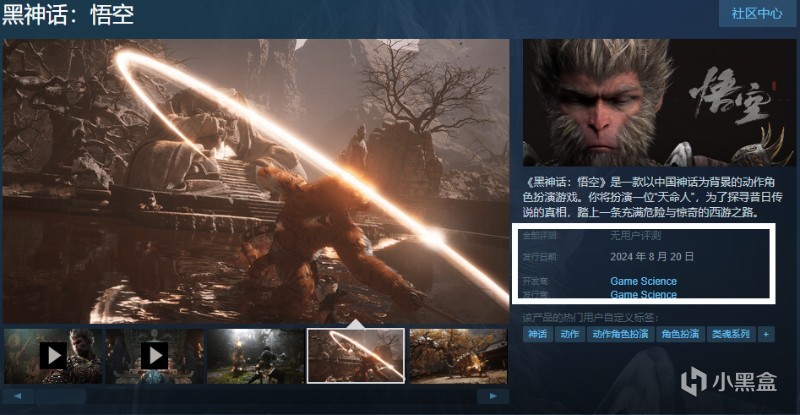Image resolution: width=800 pixels, height=415 pixels.
Task: Click the main screenshot with glowing staff swing
Action: pyautogui.click(x=256, y=181)
